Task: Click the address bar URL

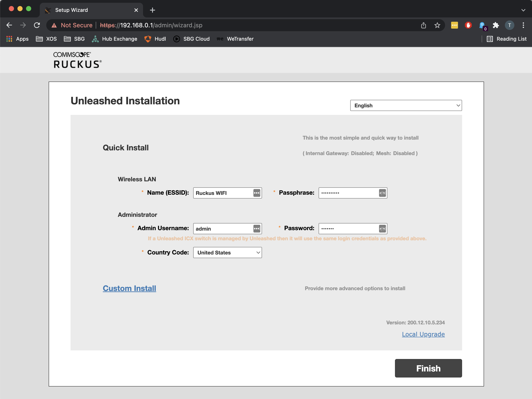Action: [x=151, y=25]
